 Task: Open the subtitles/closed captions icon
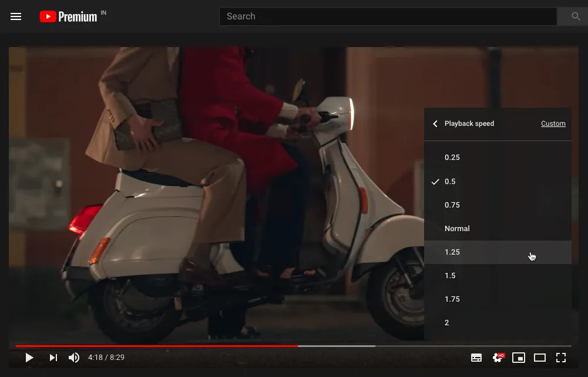click(x=476, y=357)
